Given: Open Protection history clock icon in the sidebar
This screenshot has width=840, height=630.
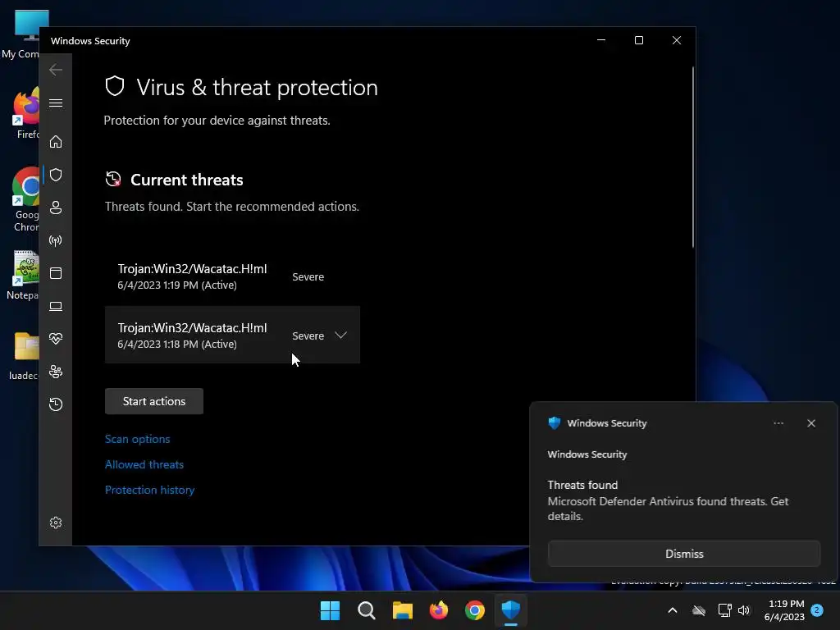Looking at the screenshot, I should coord(56,404).
